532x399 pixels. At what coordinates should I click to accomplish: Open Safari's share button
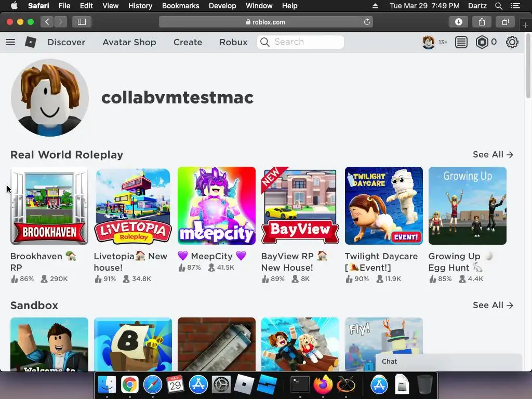[482, 22]
